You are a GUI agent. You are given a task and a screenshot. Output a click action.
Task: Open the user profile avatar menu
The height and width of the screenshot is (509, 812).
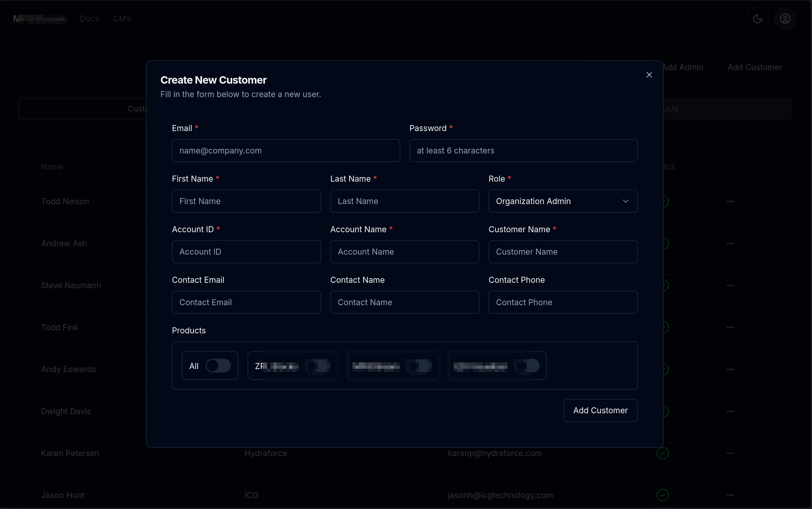[785, 18]
